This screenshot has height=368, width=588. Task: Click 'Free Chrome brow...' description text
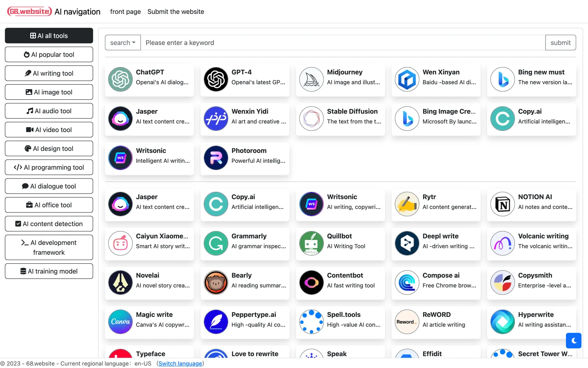tap(449, 285)
